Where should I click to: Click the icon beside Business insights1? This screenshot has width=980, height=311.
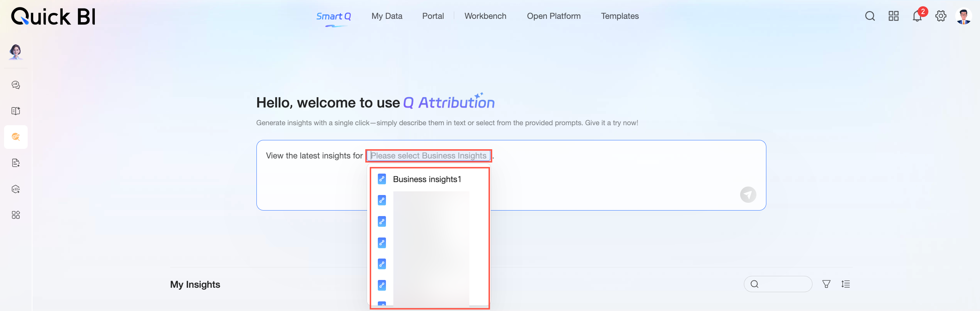click(382, 179)
